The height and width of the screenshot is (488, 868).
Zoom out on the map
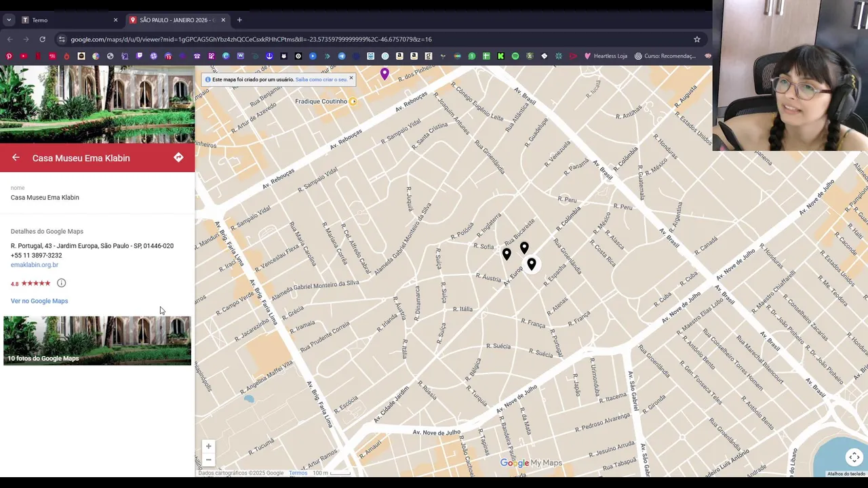[x=208, y=460]
